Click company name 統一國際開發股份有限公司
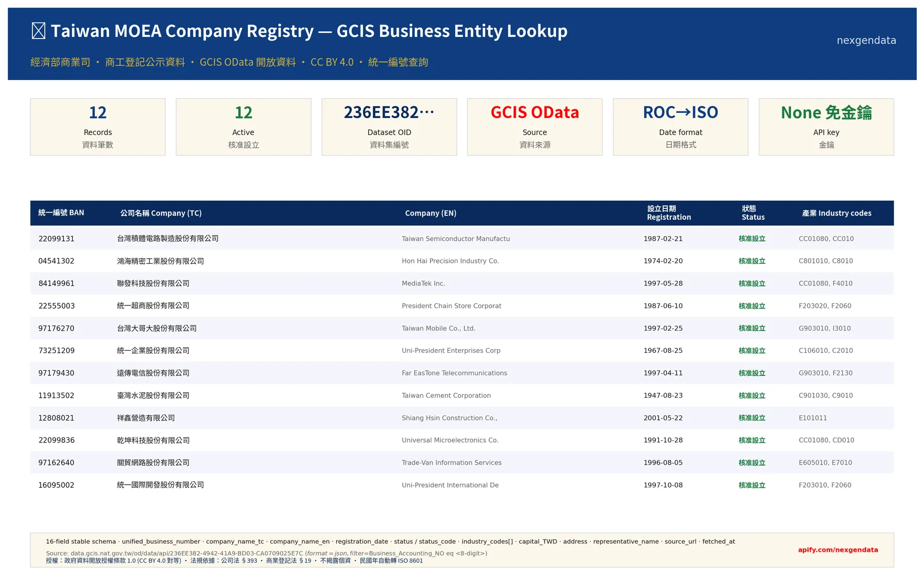This screenshot has height=575, width=924. (161, 485)
